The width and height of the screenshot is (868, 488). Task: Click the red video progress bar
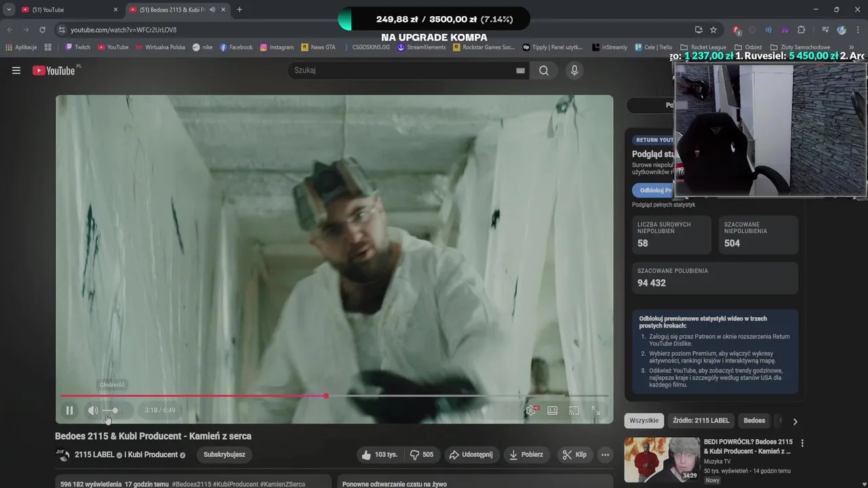click(193, 396)
